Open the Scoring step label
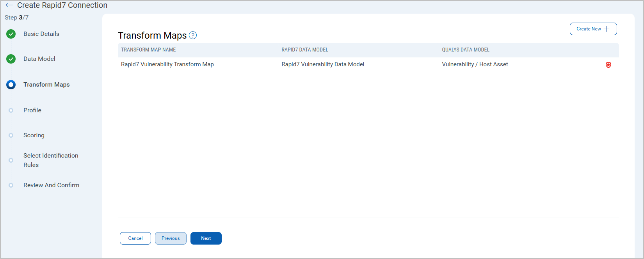The height and width of the screenshot is (259, 644). [x=34, y=135]
